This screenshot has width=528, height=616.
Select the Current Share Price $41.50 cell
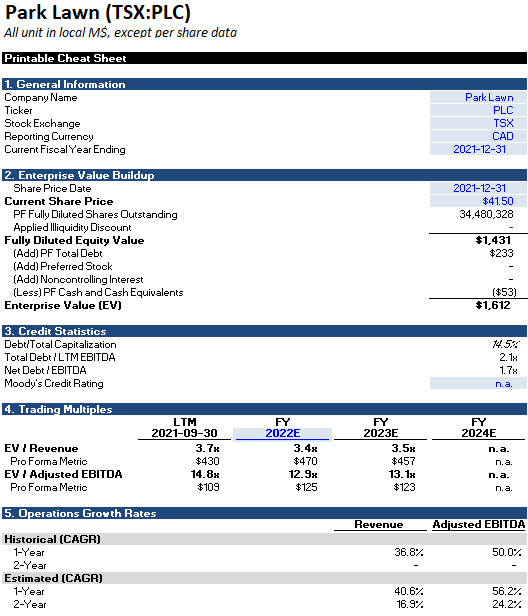pyautogui.click(x=478, y=201)
